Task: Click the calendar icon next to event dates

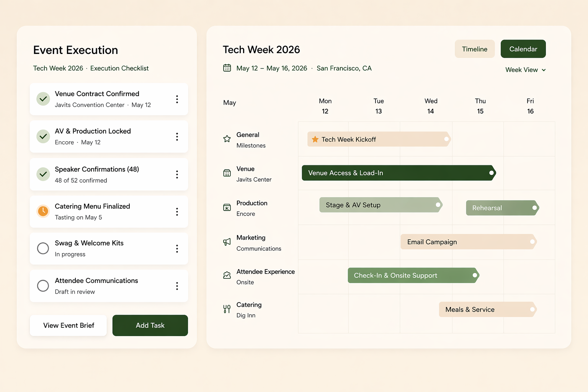Action: click(227, 68)
